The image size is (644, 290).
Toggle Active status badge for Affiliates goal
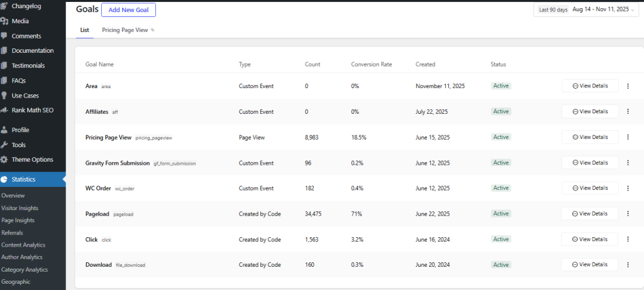pos(501,111)
